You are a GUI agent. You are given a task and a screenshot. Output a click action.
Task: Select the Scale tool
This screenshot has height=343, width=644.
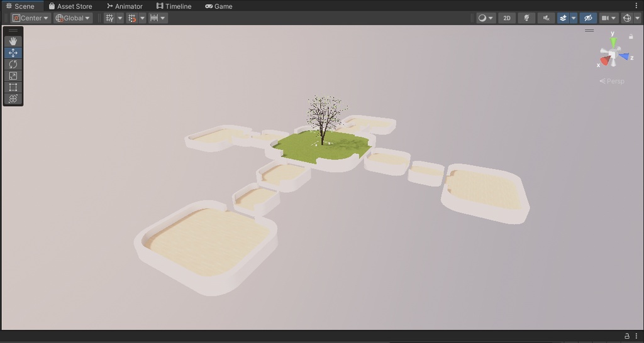(x=13, y=75)
